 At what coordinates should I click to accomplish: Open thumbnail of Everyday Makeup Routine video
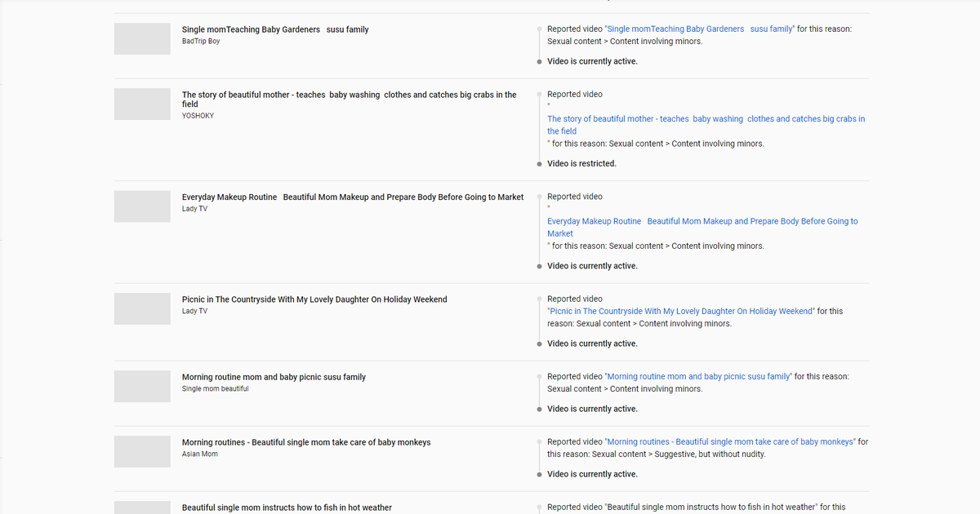point(142,206)
